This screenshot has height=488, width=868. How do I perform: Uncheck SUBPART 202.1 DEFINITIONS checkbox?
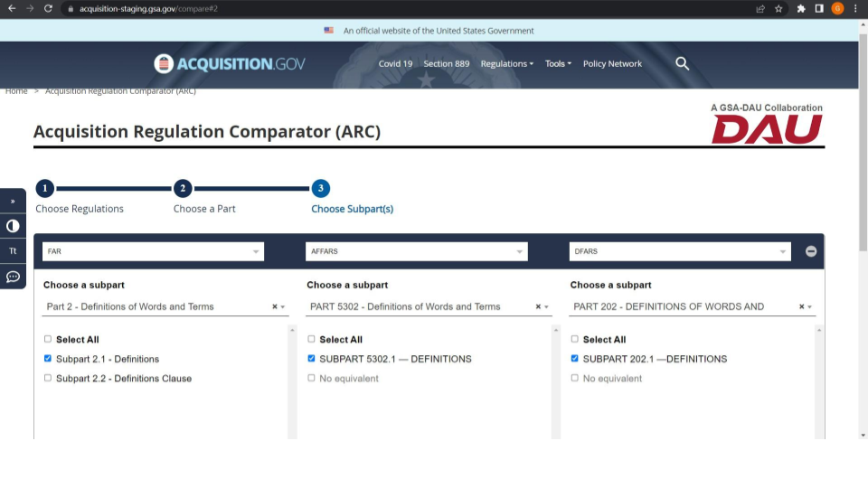pos(575,359)
